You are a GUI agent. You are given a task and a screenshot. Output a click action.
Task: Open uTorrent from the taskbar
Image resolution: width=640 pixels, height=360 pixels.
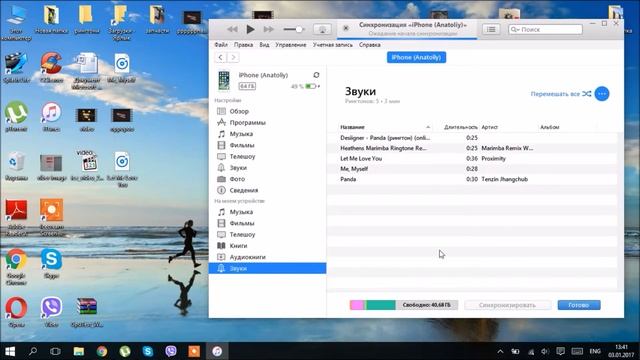pos(124,351)
